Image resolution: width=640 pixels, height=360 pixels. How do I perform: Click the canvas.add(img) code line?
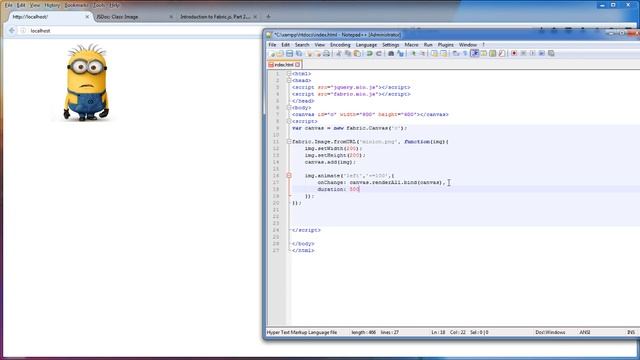point(330,162)
